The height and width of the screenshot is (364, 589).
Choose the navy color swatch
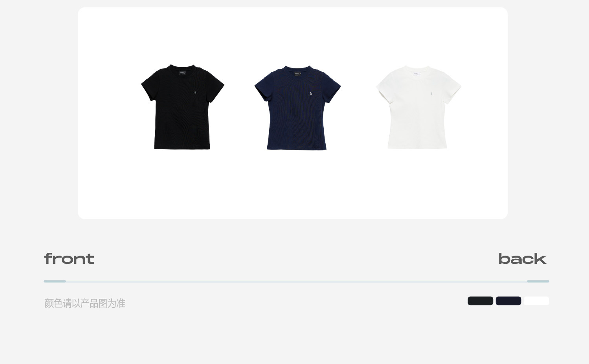[x=508, y=301]
